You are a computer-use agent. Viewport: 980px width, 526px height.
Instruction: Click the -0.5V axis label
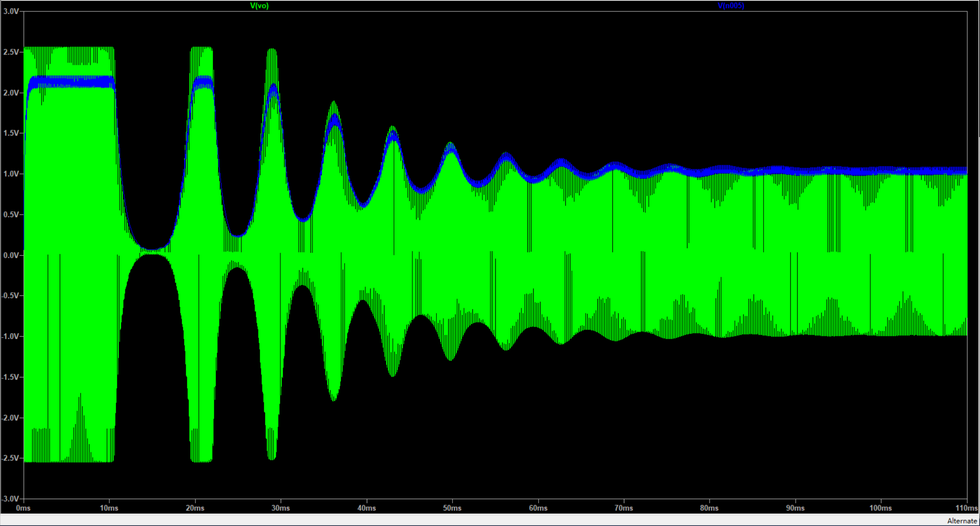pyautogui.click(x=10, y=296)
